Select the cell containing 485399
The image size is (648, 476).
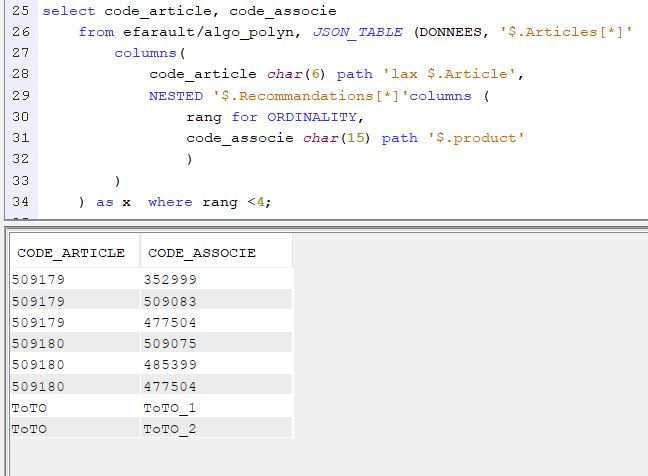tap(170, 365)
